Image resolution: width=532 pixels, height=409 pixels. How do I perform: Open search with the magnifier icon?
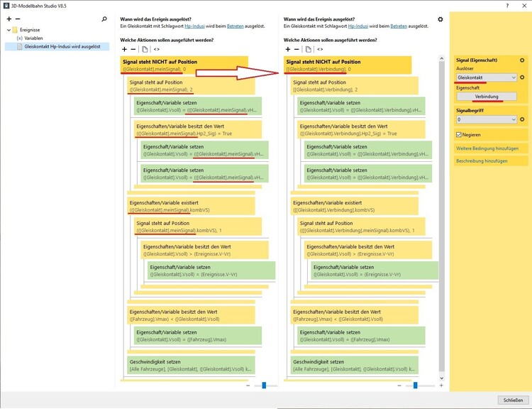(104, 19)
